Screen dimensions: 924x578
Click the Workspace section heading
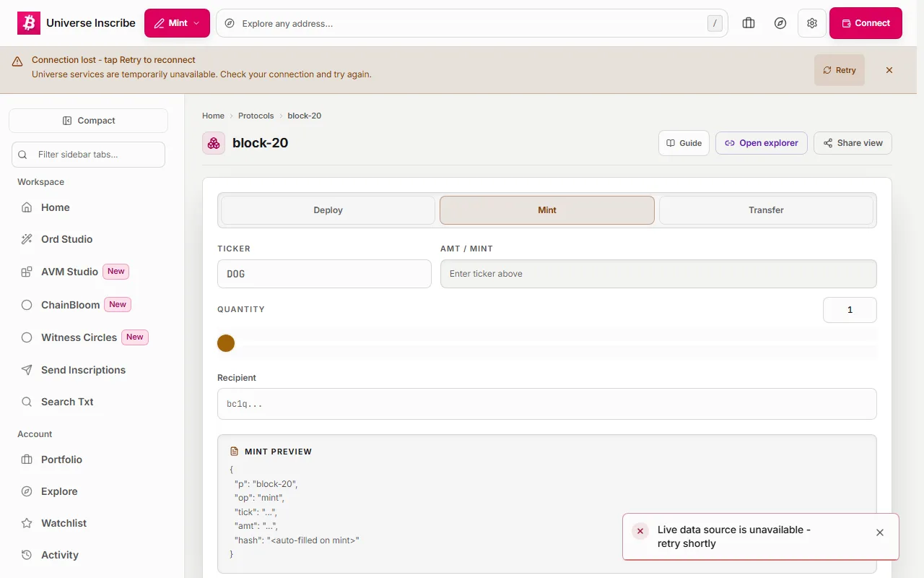(41, 182)
